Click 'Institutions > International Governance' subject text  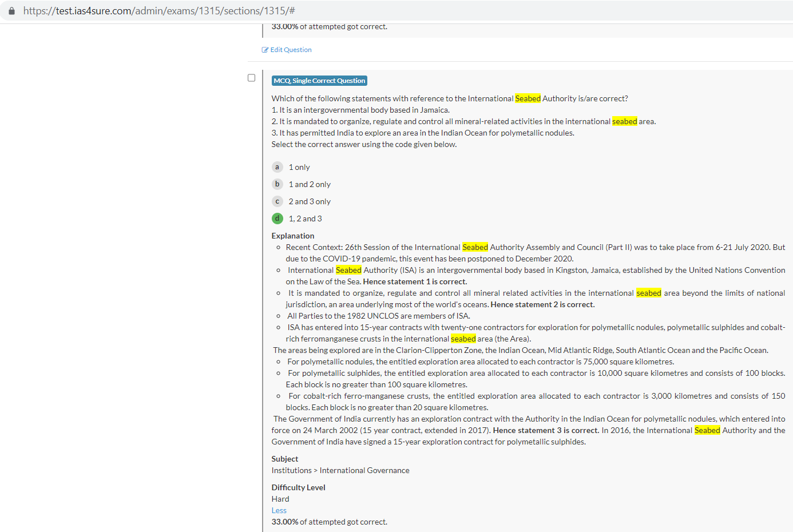pyautogui.click(x=340, y=470)
